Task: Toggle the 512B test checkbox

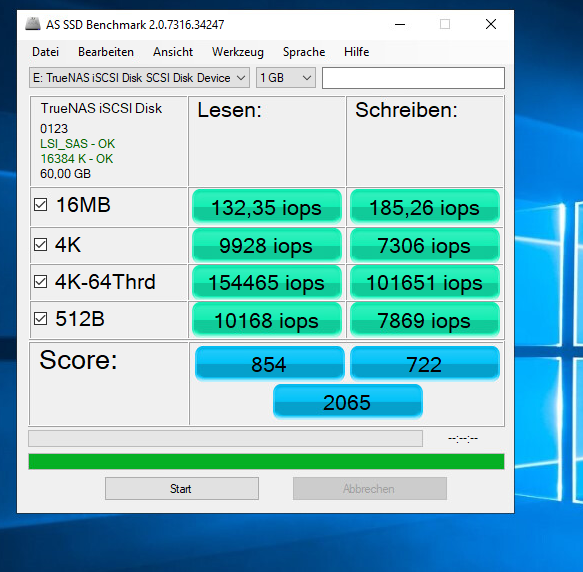Action: pos(41,319)
